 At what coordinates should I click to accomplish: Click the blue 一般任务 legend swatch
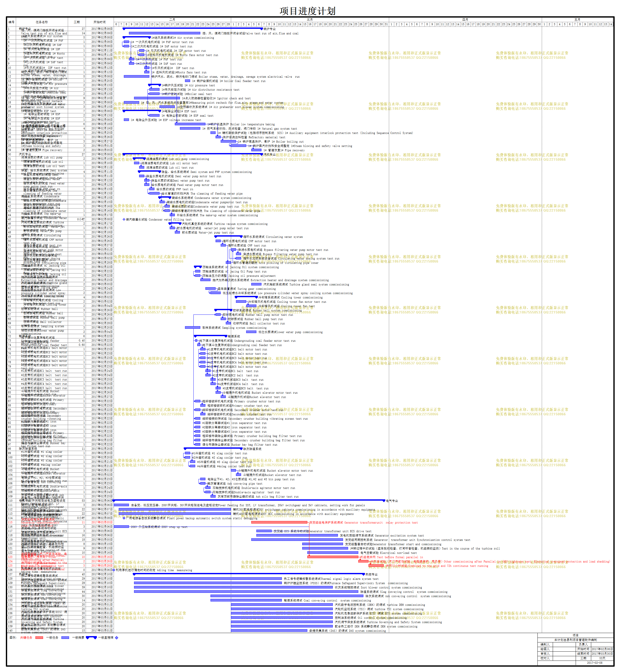(65, 637)
